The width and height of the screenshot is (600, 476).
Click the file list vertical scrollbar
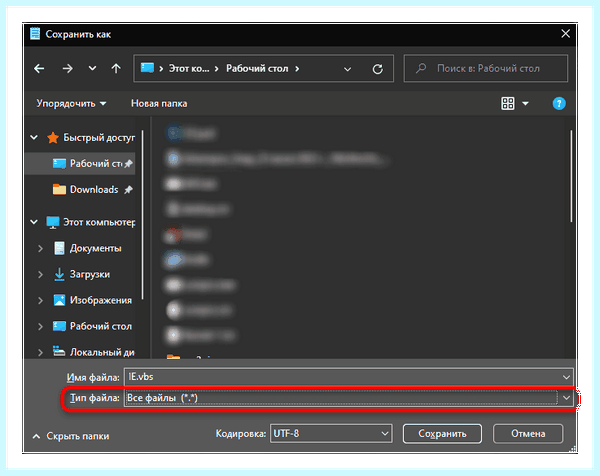[571, 176]
